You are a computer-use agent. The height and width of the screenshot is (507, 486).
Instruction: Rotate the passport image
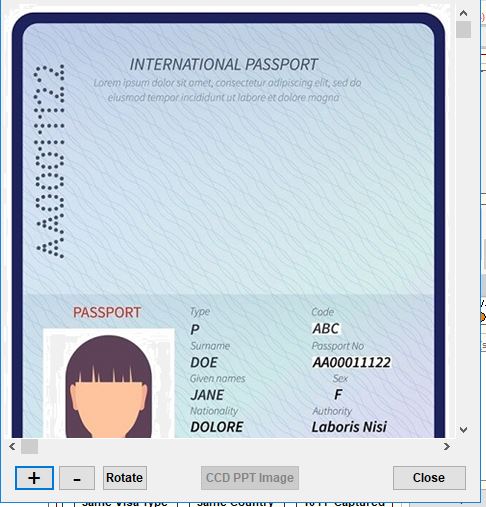pos(125,478)
